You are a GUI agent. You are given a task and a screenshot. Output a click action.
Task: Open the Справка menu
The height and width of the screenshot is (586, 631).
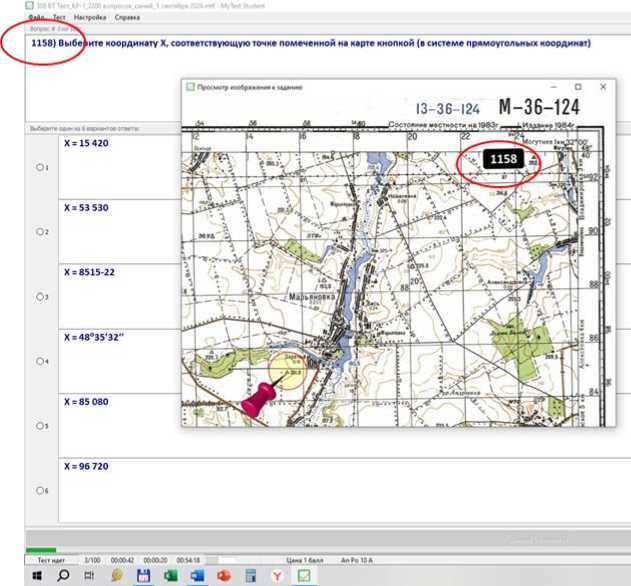[x=127, y=18]
